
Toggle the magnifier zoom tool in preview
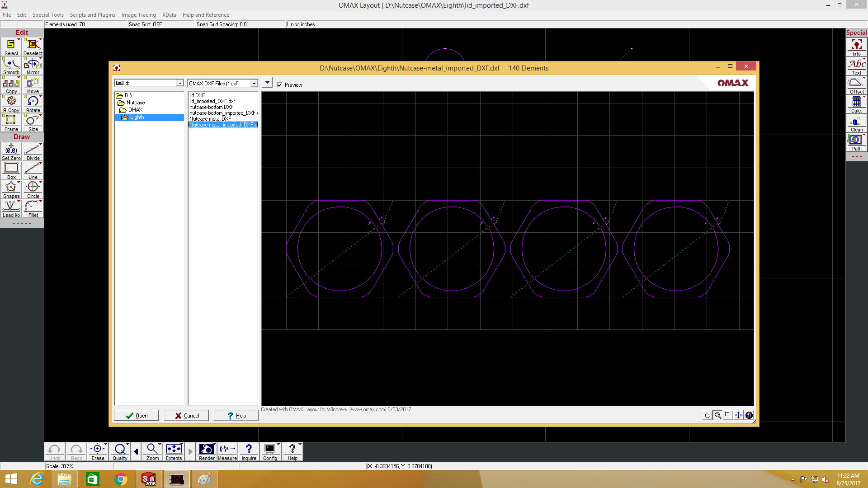[x=717, y=415]
